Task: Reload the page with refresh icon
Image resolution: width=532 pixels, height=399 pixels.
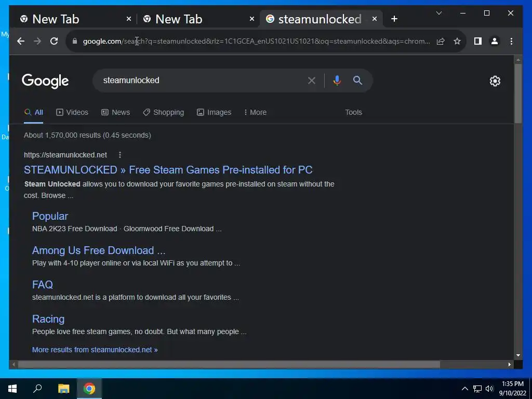Action: (x=54, y=41)
